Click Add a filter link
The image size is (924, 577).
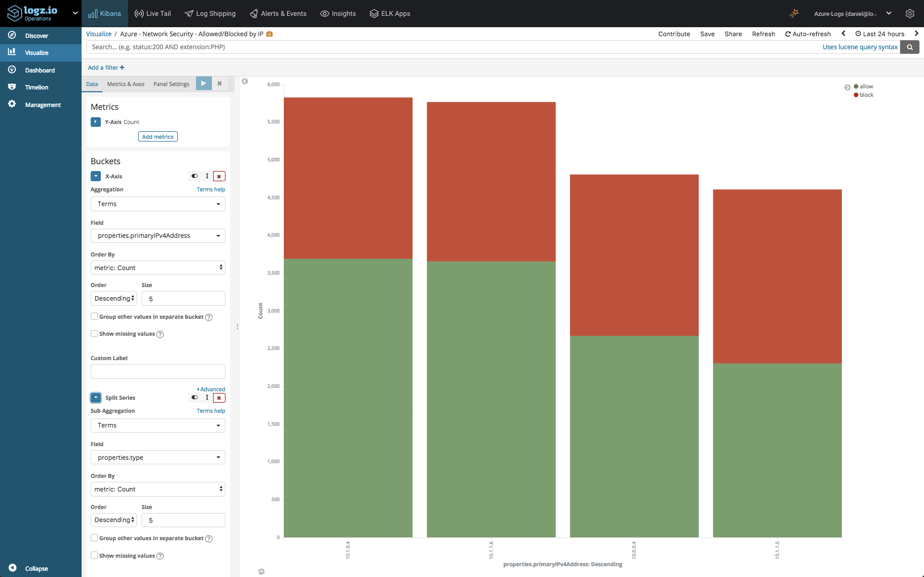(106, 67)
